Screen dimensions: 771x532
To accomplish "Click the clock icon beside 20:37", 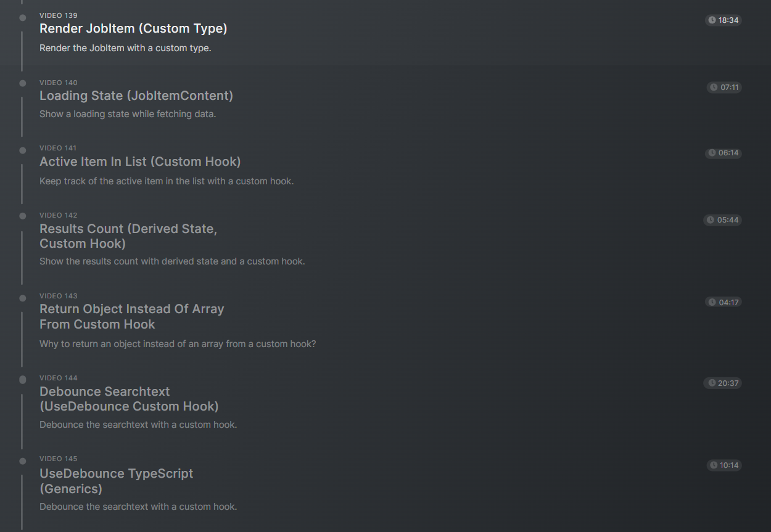I will point(711,383).
